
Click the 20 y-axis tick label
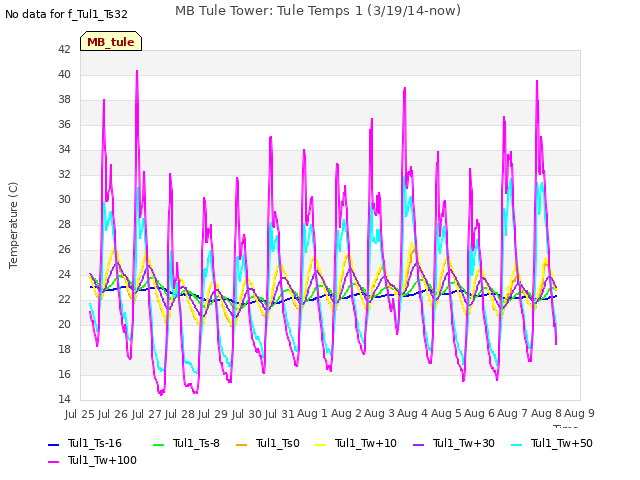click(x=64, y=324)
